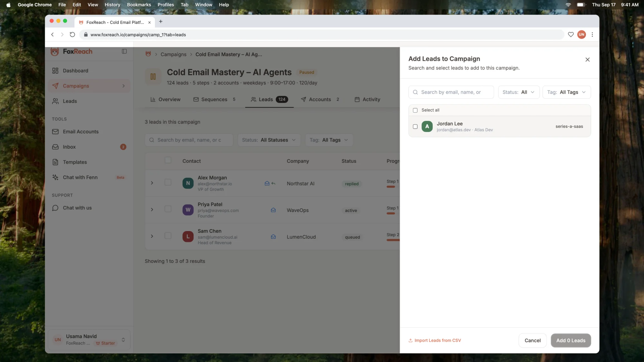Viewport: 644px width, 362px height.
Task: Click Alex Morgan's Step 1 progress bar
Action: click(391, 187)
